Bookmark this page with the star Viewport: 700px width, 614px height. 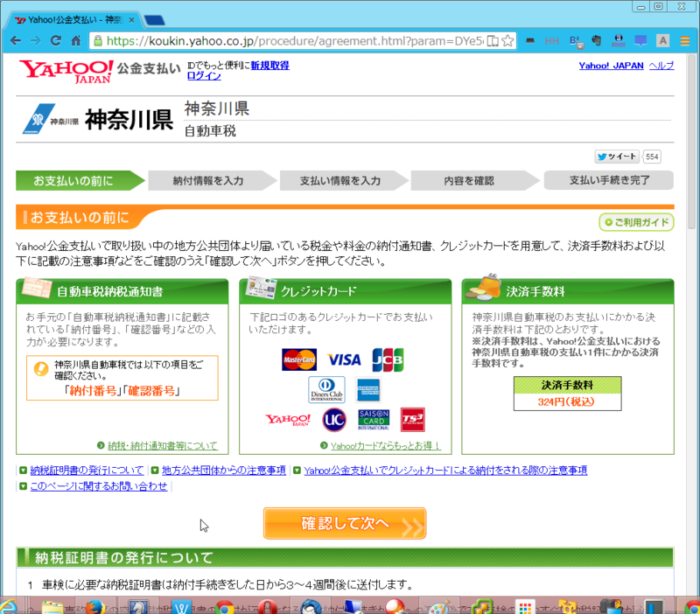click(507, 41)
